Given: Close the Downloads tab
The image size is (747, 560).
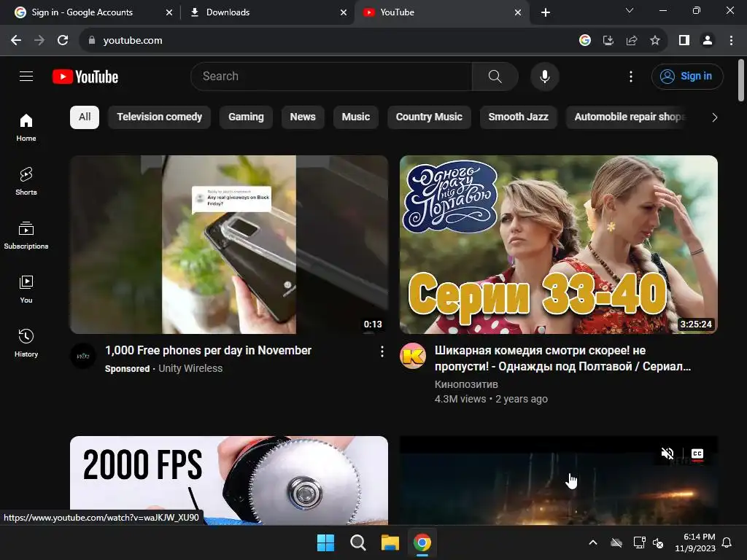Looking at the screenshot, I should pos(344,12).
